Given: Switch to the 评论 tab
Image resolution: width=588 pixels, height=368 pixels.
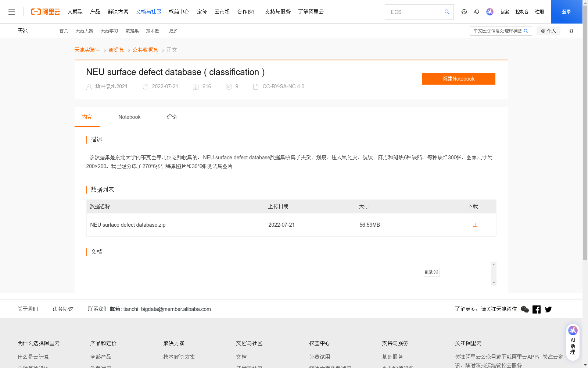Looking at the screenshot, I should pos(172,117).
